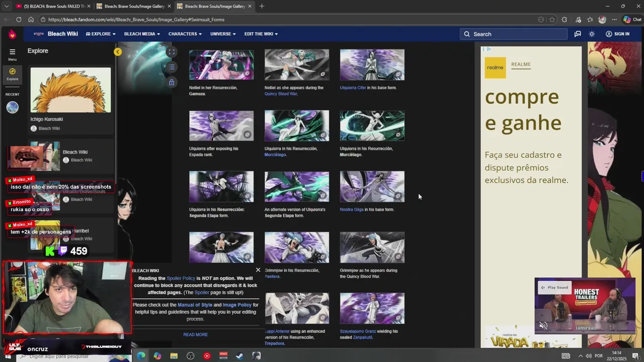Open the wiki discussions chat icon

point(578,34)
